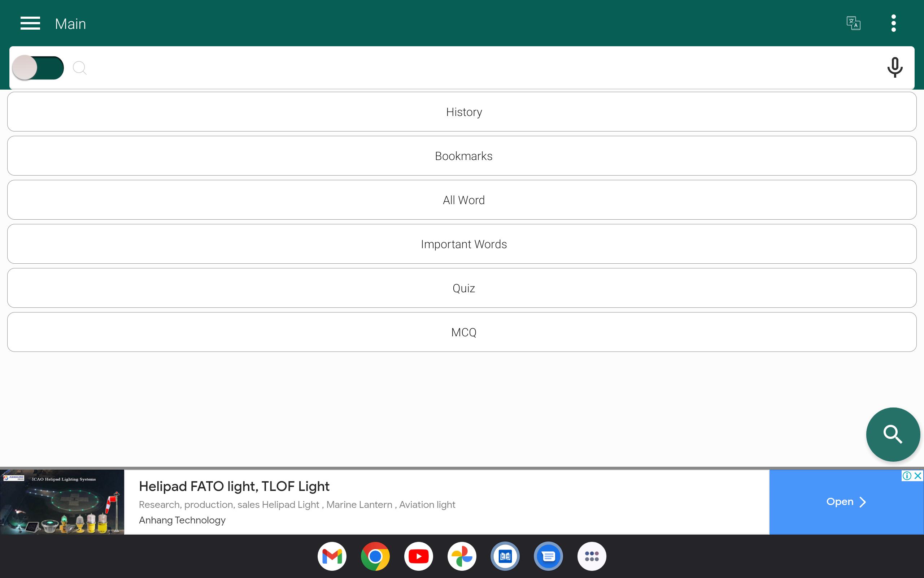This screenshot has width=924, height=578.
Task: Open the three-dot overflow menu
Action: (893, 23)
